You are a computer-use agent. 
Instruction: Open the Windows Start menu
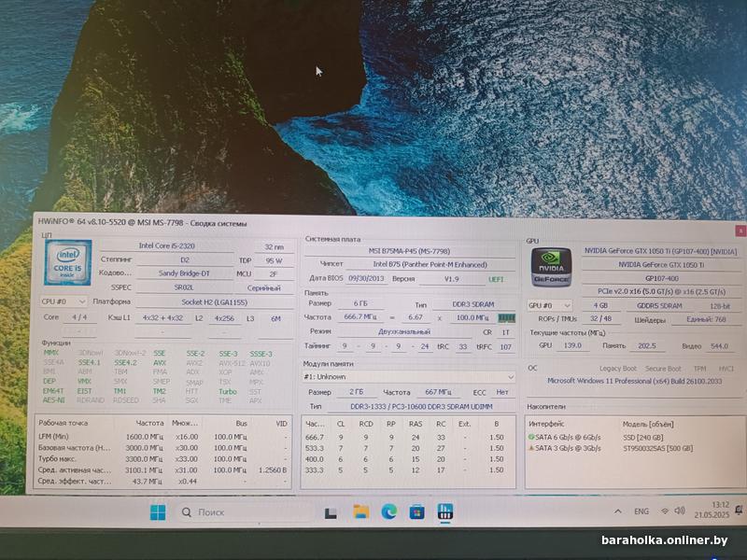click(158, 512)
